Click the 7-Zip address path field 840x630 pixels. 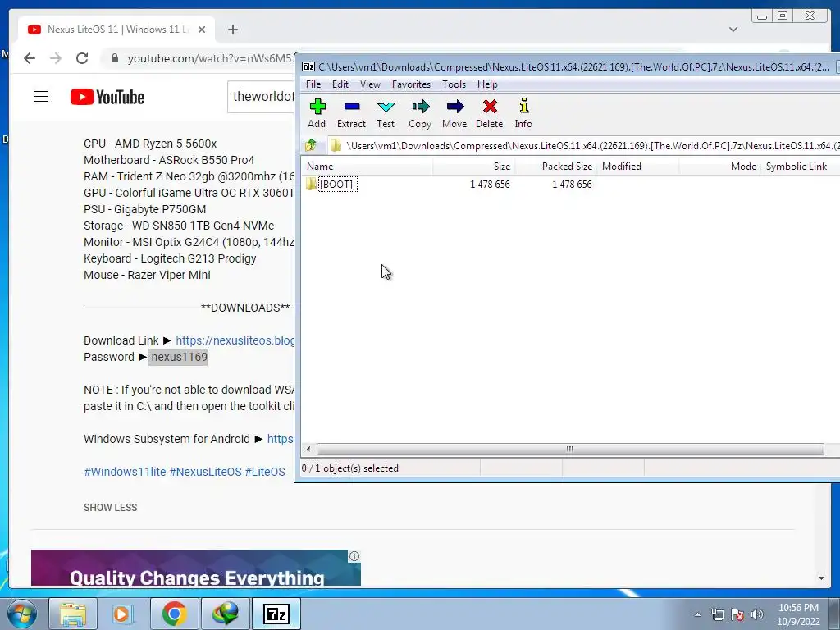pyautogui.click(x=584, y=146)
